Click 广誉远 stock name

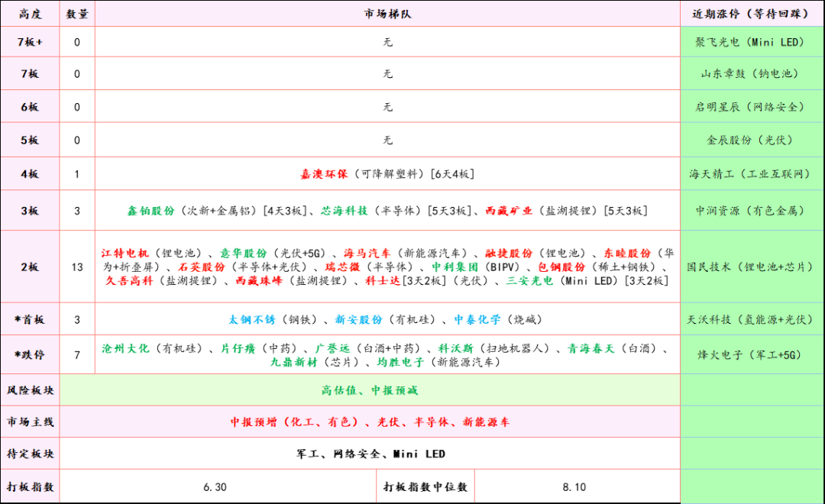332,348
